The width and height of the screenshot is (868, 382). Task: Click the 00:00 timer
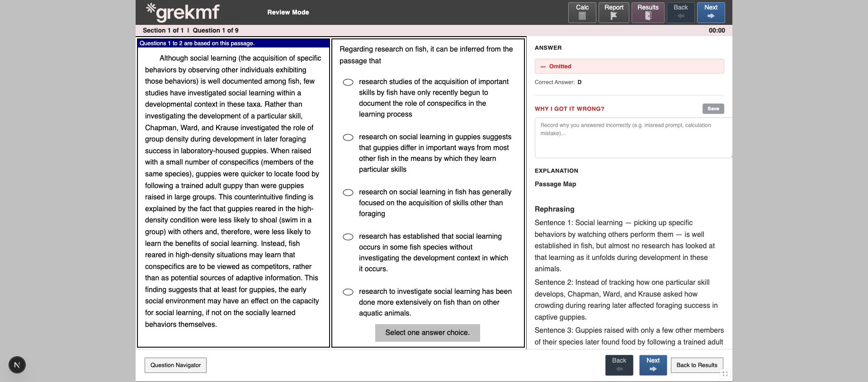pos(717,30)
